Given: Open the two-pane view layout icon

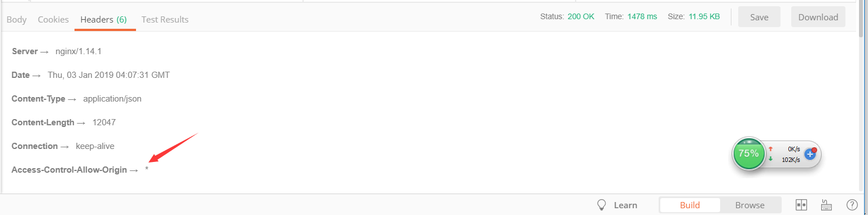Looking at the screenshot, I should point(801,205).
